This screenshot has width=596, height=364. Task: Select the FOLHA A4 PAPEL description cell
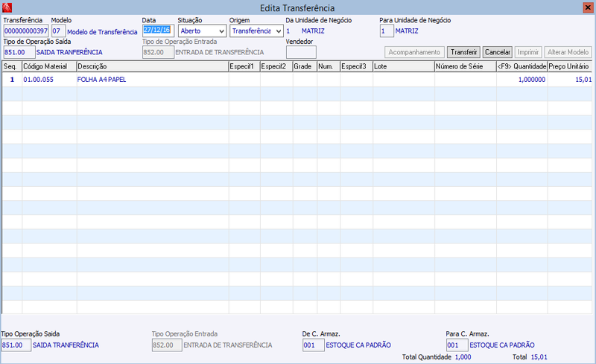(153, 80)
